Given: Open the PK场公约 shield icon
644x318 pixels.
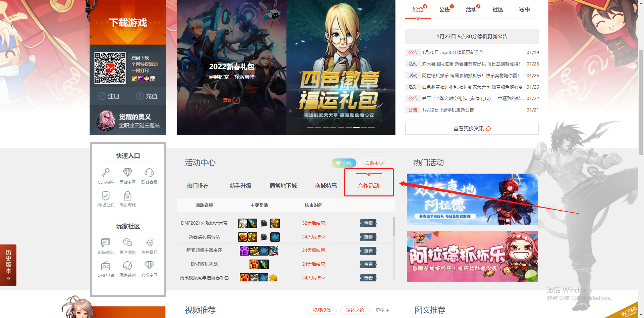Looking at the screenshot, I should (x=106, y=195).
